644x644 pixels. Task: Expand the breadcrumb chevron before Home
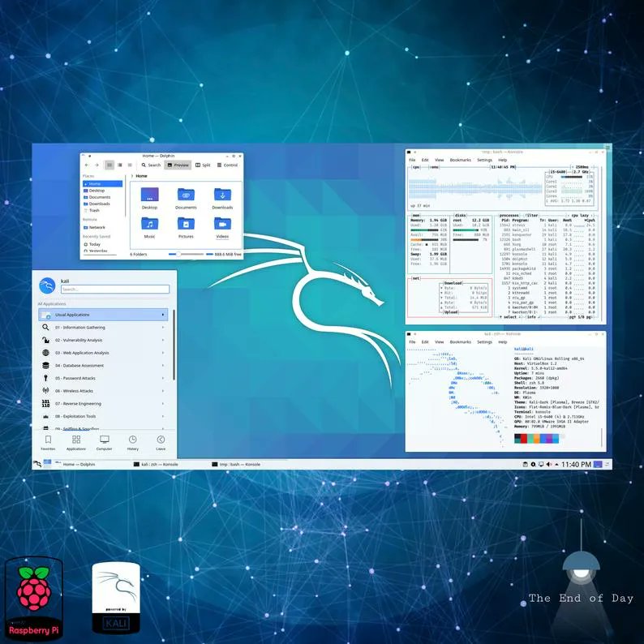pos(132,176)
